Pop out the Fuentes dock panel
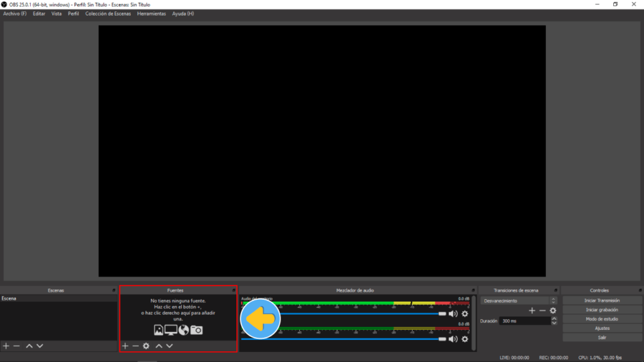 (234, 290)
